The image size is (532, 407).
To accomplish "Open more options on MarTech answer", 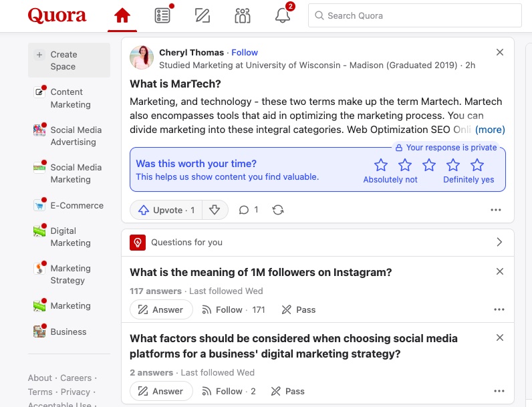I will 496,210.
